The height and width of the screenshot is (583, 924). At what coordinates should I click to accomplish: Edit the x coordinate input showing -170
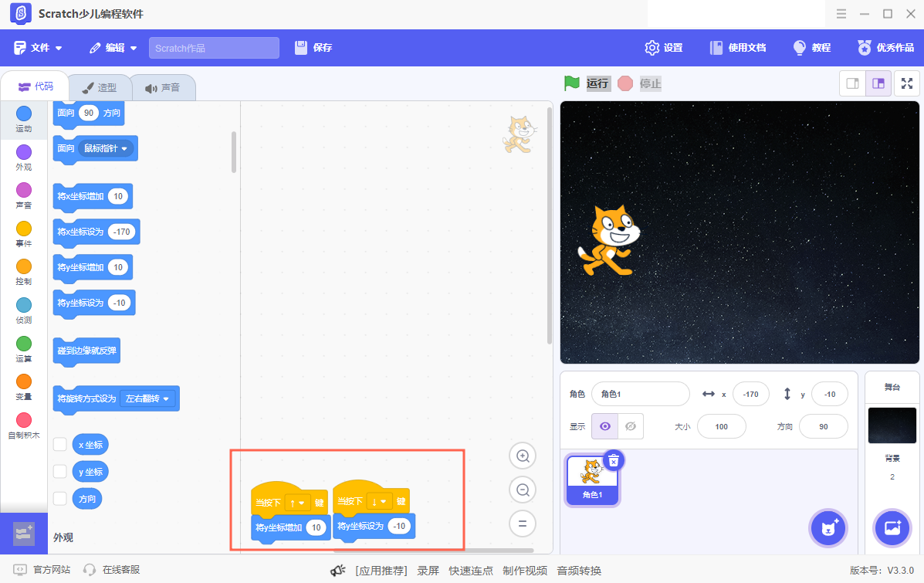pyautogui.click(x=750, y=394)
